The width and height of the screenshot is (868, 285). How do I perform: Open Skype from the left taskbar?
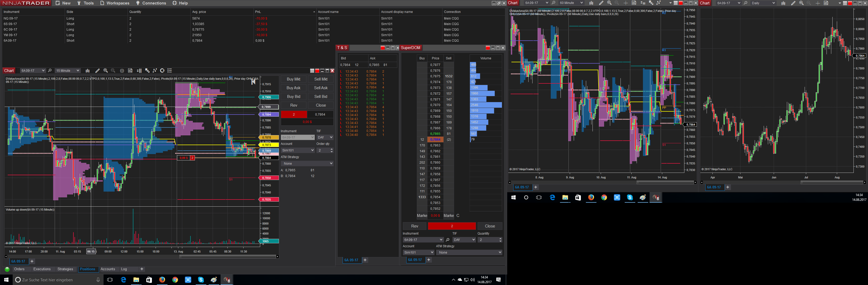coord(201,280)
